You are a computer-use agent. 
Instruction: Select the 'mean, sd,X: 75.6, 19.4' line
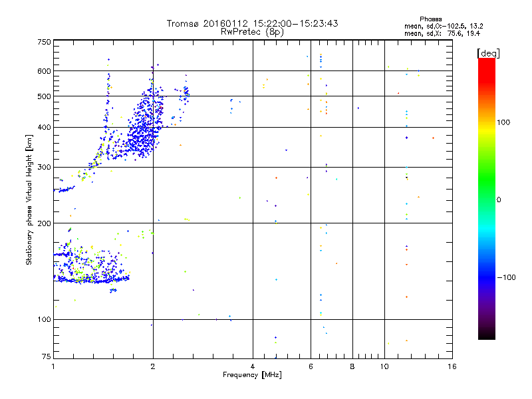[442, 33]
